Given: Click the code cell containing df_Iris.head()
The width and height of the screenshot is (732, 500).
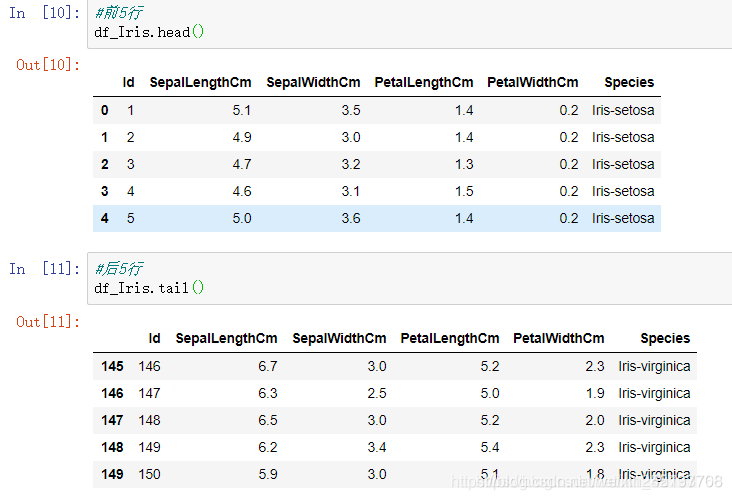Looking at the screenshot, I should (x=409, y=23).
